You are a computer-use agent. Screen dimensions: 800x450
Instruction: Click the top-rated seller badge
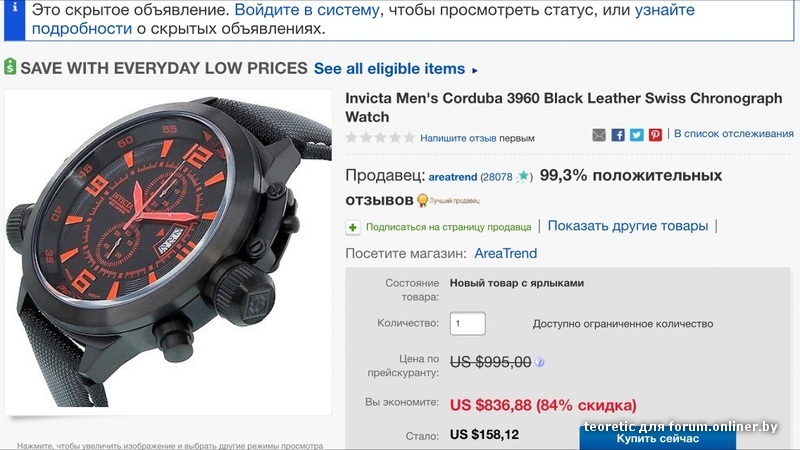[x=448, y=201]
